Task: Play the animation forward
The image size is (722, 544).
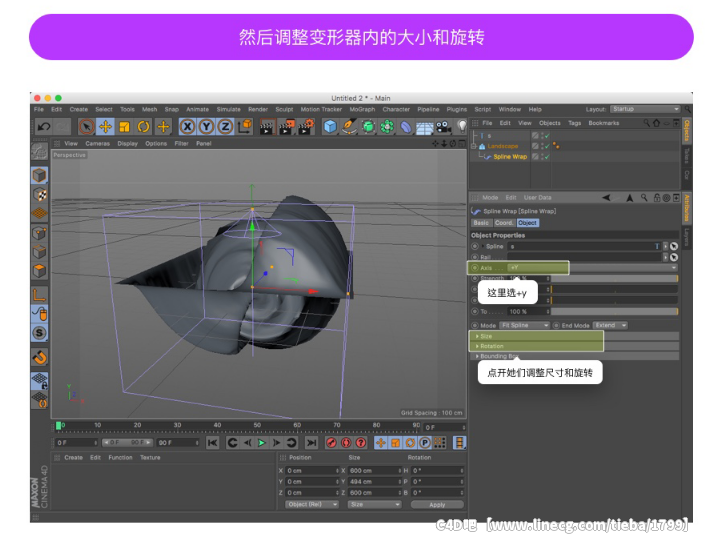Action: (262, 443)
